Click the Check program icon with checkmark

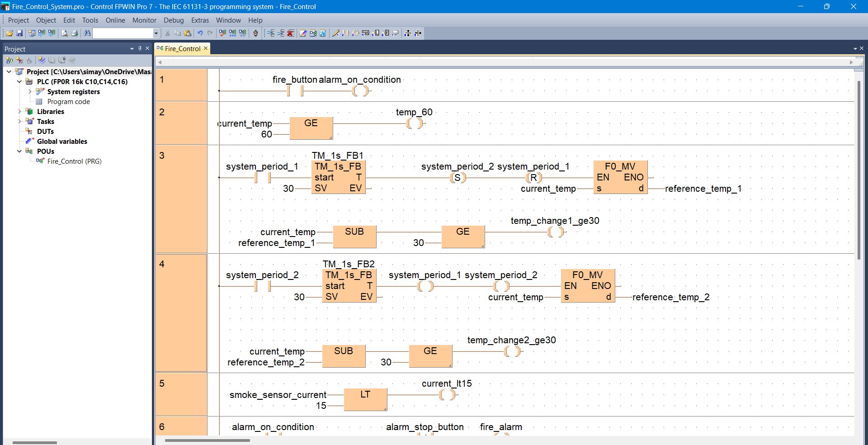222,33
